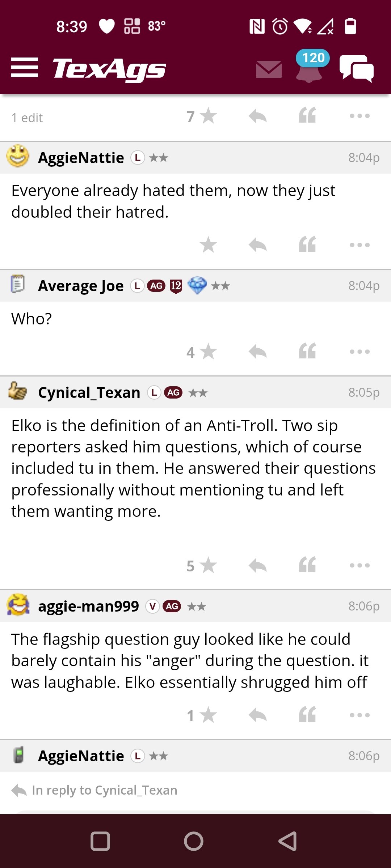Quote aggie-man999's flagship question post
This screenshot has height=868, width=391.
[x=307, y=715]
